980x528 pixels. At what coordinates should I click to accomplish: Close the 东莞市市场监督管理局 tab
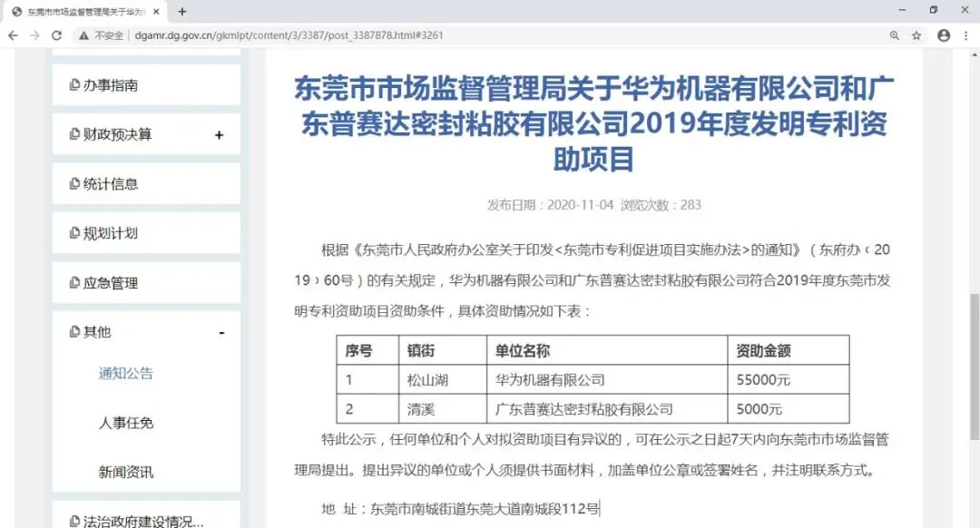tap(156, 11)
